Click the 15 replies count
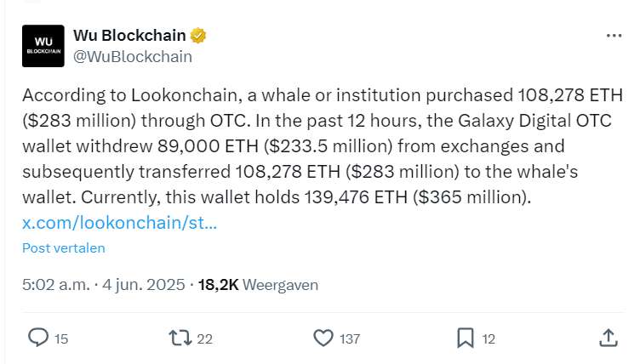This screenshot has height=364, width=640. click(61, 338)
